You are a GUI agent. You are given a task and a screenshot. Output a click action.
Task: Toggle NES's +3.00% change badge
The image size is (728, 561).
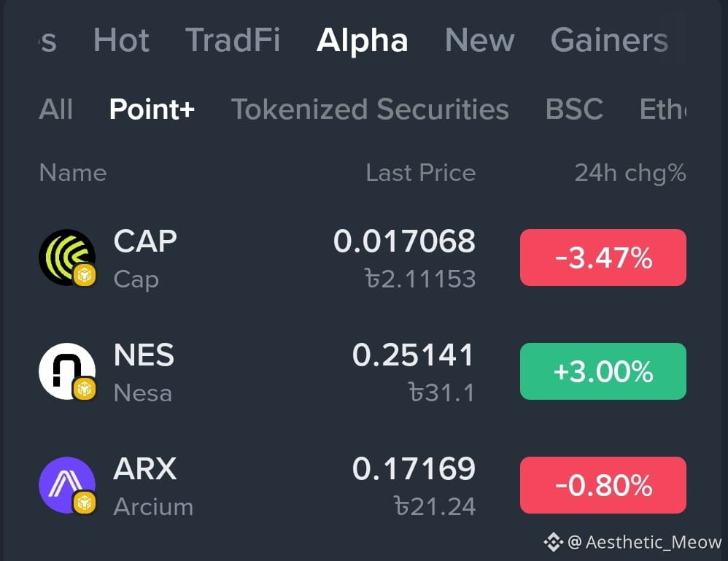click(x=603, y=371)
